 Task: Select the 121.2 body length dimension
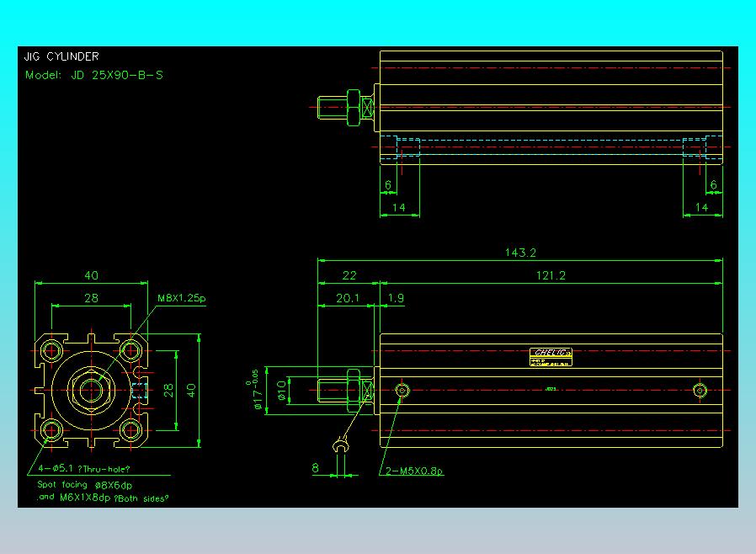551,275
